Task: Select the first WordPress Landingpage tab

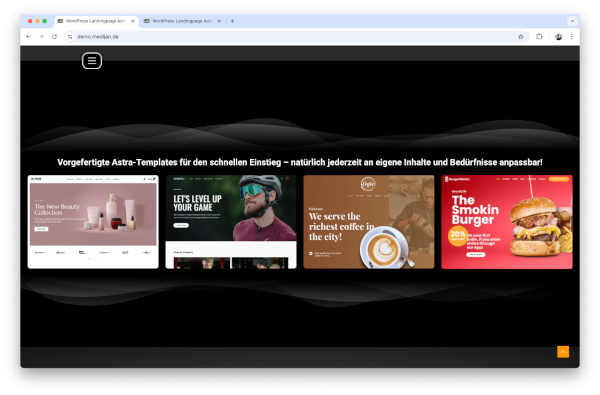Action: click(x=96, y=21)
